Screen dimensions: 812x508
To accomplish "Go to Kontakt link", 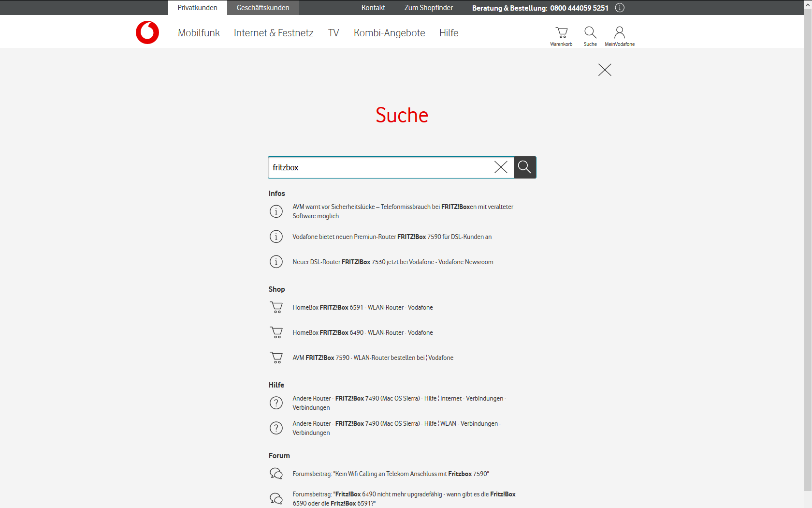I will [373, 8].
